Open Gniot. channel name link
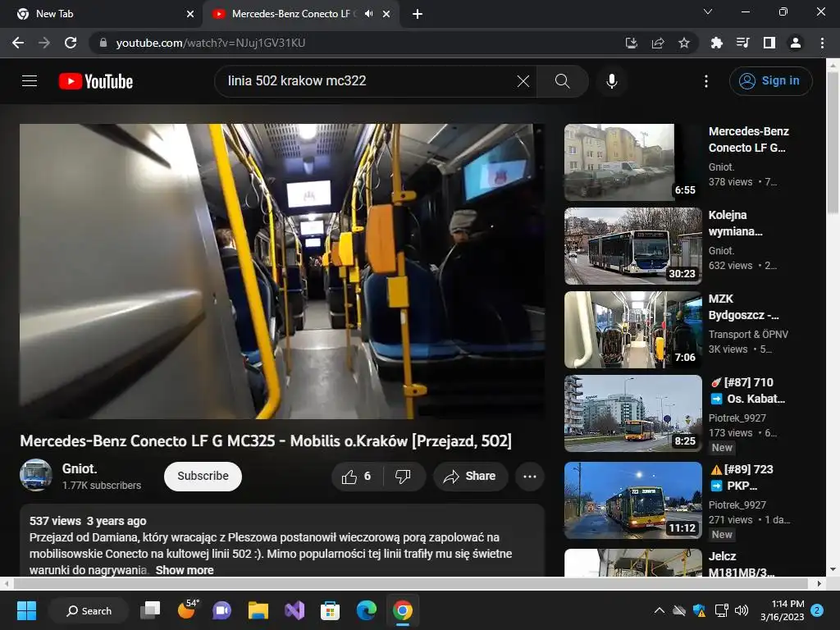 click(x=80, y=468)
